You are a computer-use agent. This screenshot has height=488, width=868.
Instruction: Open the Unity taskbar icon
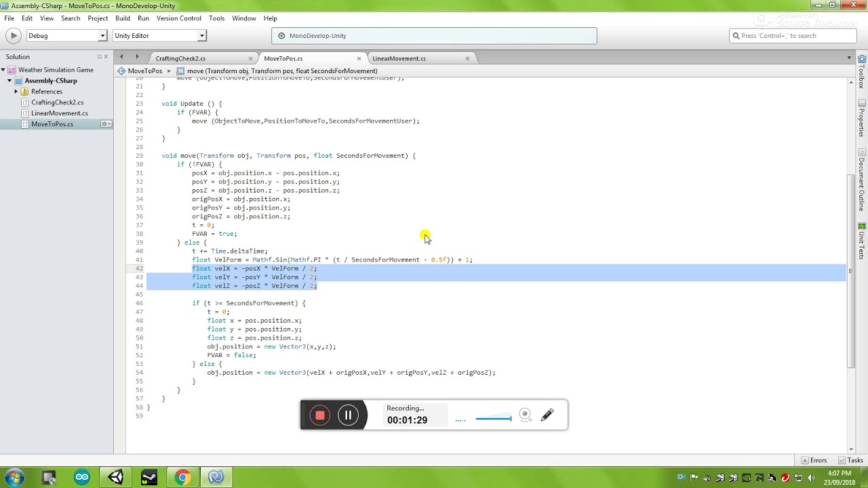(115, 477)
